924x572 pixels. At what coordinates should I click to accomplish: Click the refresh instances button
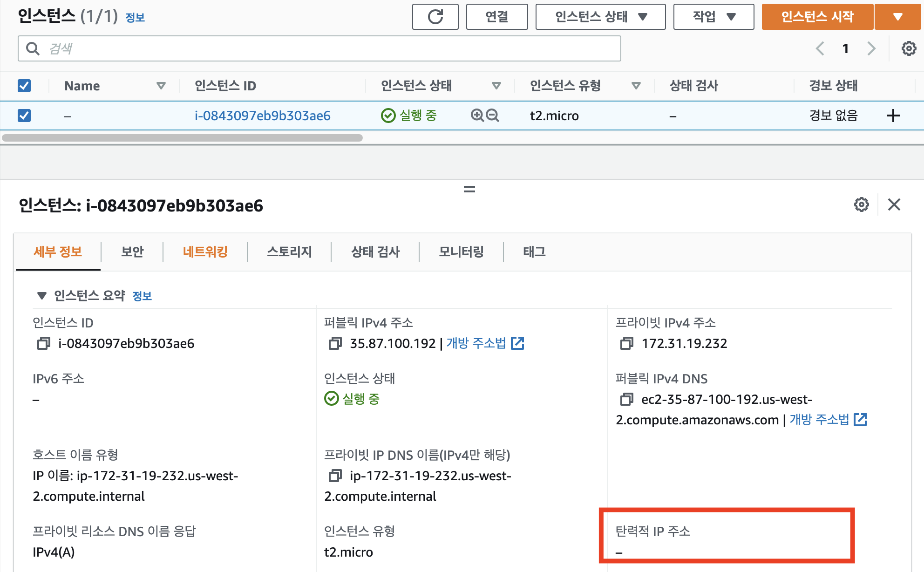435,17
